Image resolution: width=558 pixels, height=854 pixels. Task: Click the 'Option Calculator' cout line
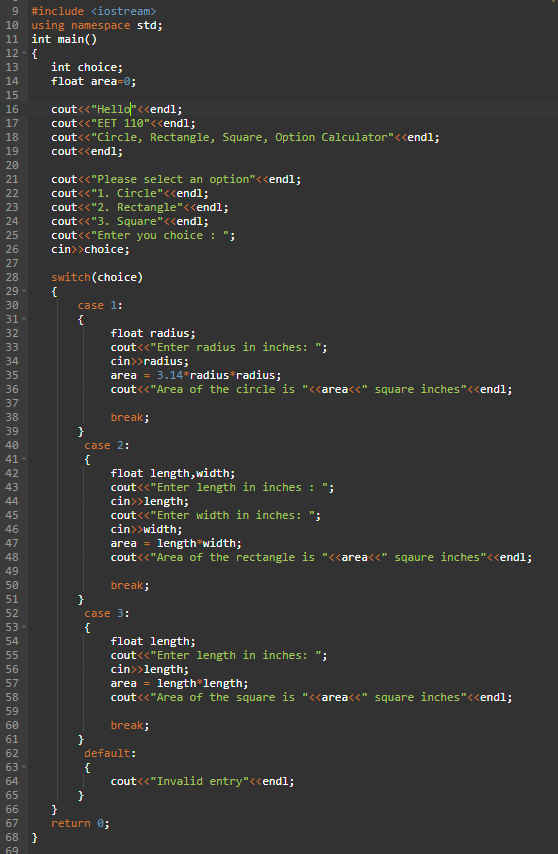click(x=246, y=137)
